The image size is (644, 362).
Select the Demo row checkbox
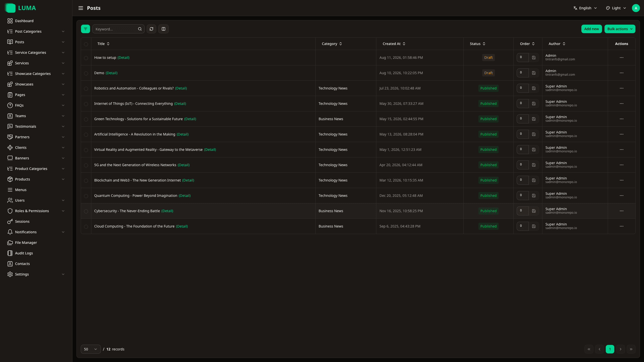coord(86,73)
